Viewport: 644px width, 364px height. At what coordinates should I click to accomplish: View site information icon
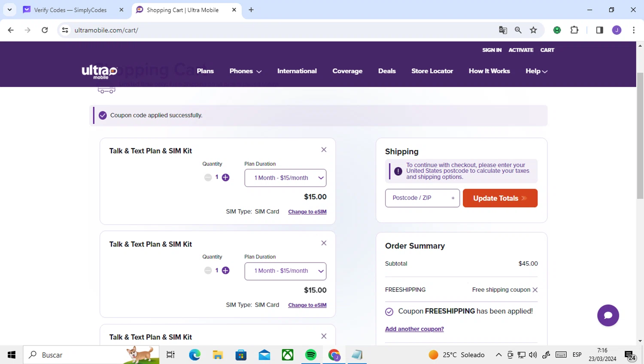click(65, 30)
